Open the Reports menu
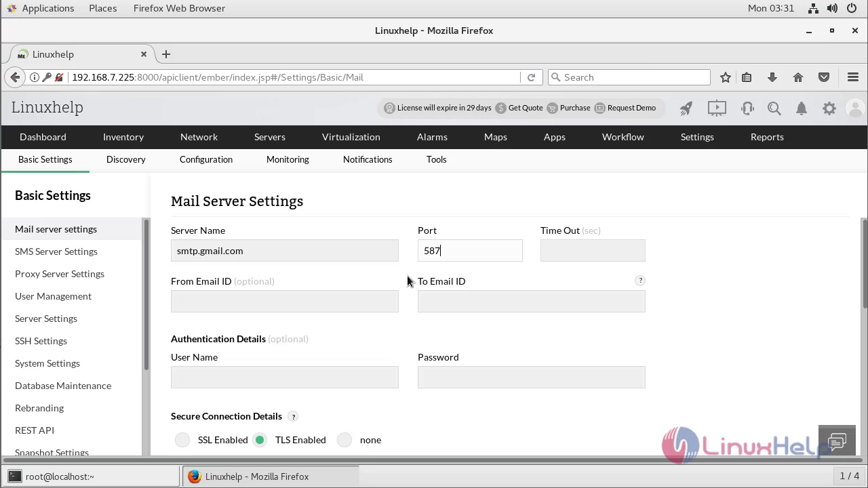 (767, 137)
